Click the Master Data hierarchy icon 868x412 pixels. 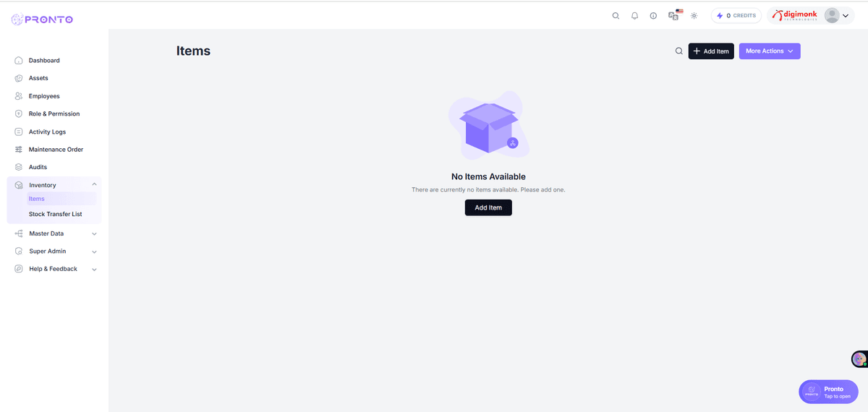tap(20, 233)
